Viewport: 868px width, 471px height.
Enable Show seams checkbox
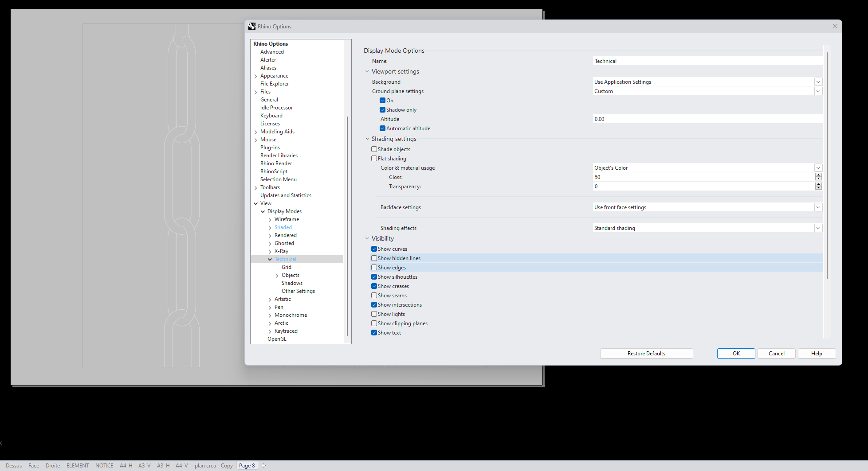(374, 296)
